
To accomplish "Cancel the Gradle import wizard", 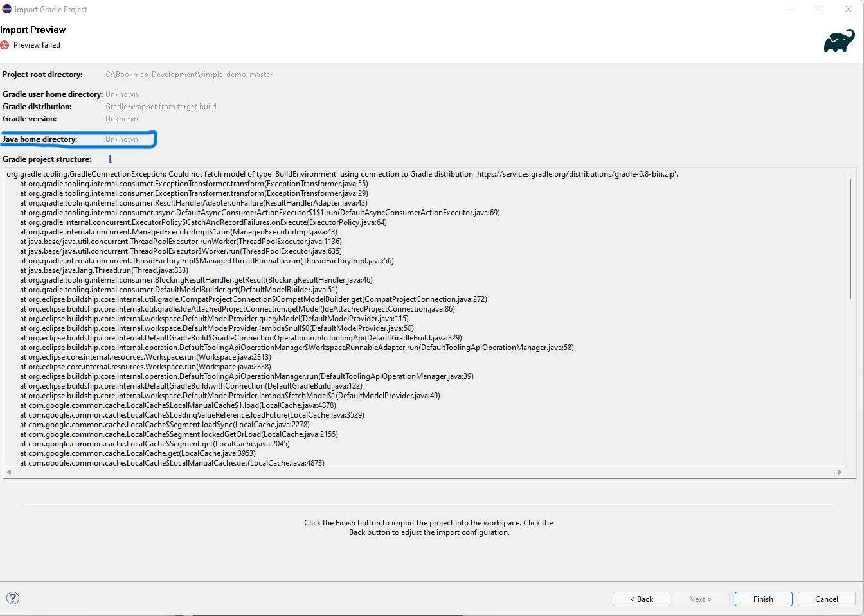I will (x=826, y=599).
